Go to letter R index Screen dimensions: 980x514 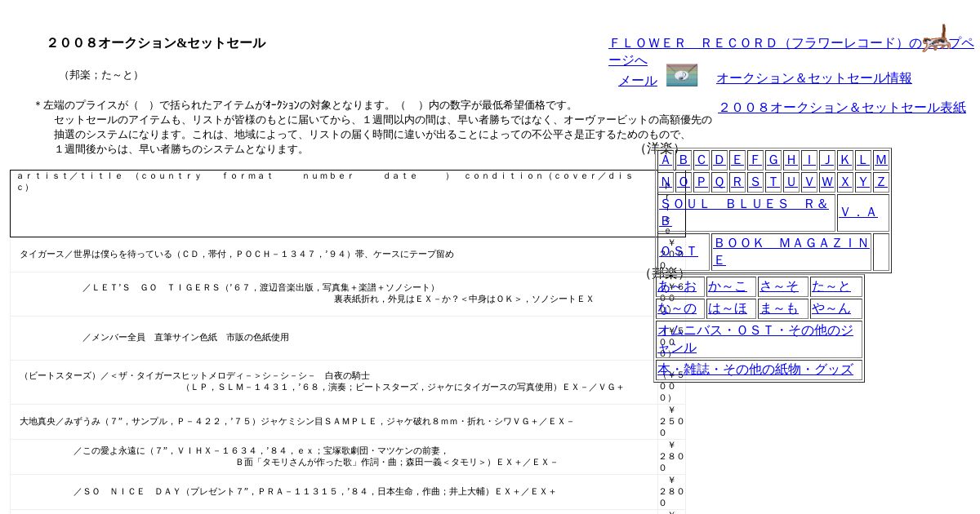point(737,181)
